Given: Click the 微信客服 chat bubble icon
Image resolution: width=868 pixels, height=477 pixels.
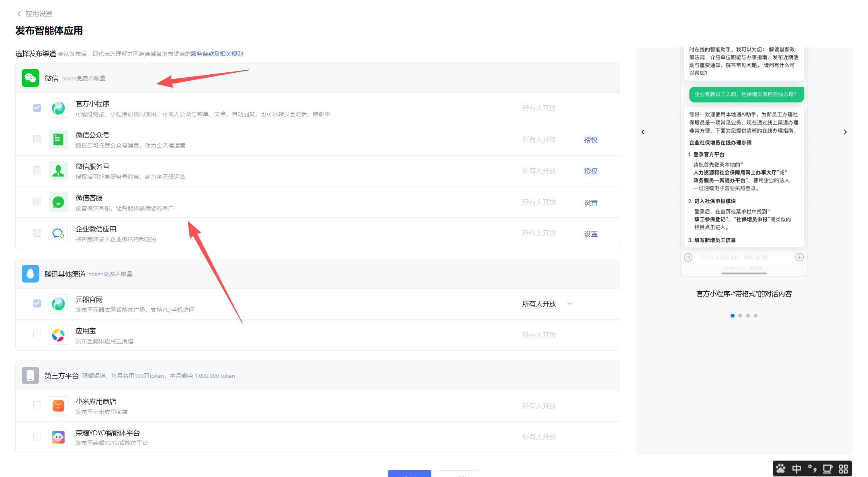Looking at the screenshot, I should [x=58, y=202].
